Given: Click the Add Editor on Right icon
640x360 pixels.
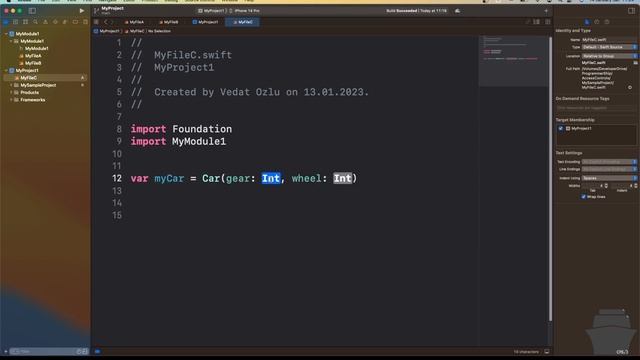Looking at the screenshot, I should pos(548,22).
